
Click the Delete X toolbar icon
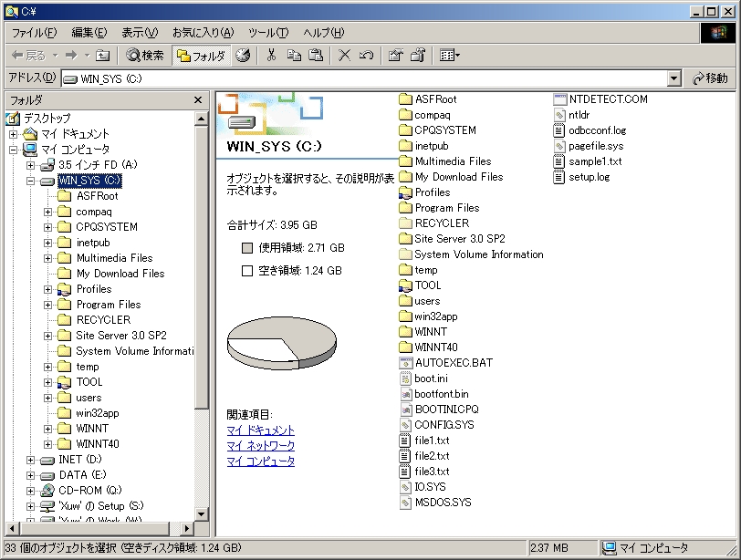pos(344,56)
